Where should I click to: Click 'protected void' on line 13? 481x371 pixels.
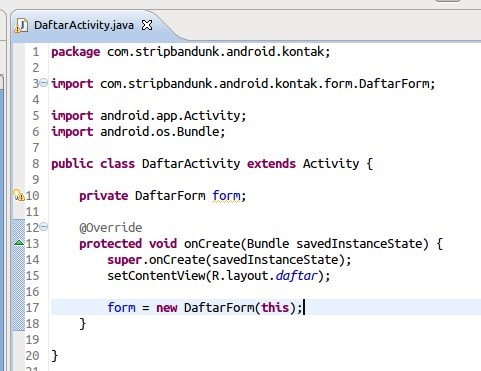click(x=128, y=244)
